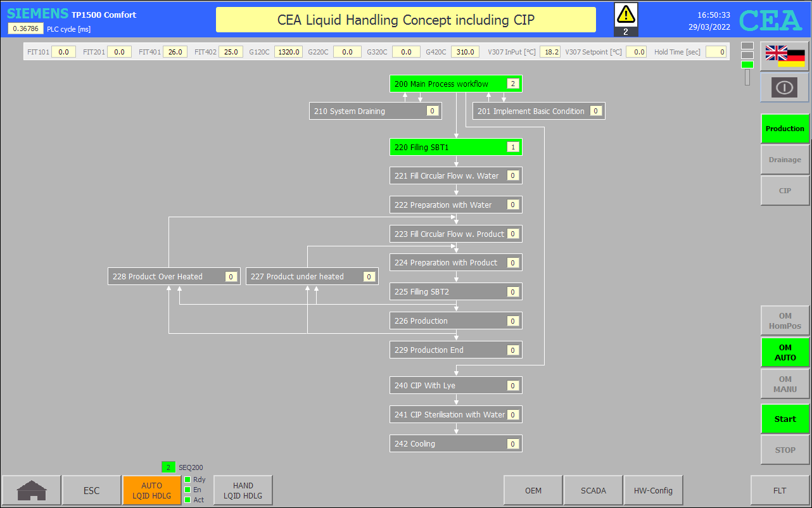This screenshot has width=812, height=508.
Task: Click the SEQ200 step number box
Action: point(168,467)
